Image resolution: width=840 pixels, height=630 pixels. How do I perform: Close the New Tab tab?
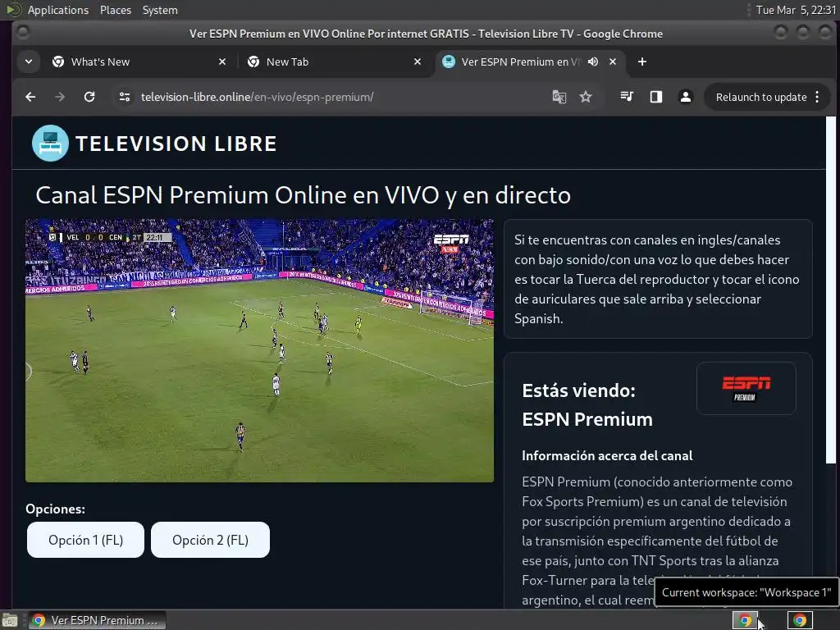418,62
